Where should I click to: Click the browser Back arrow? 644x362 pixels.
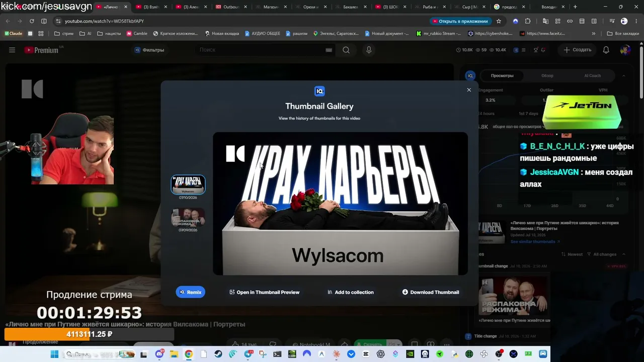click(8, 21)
